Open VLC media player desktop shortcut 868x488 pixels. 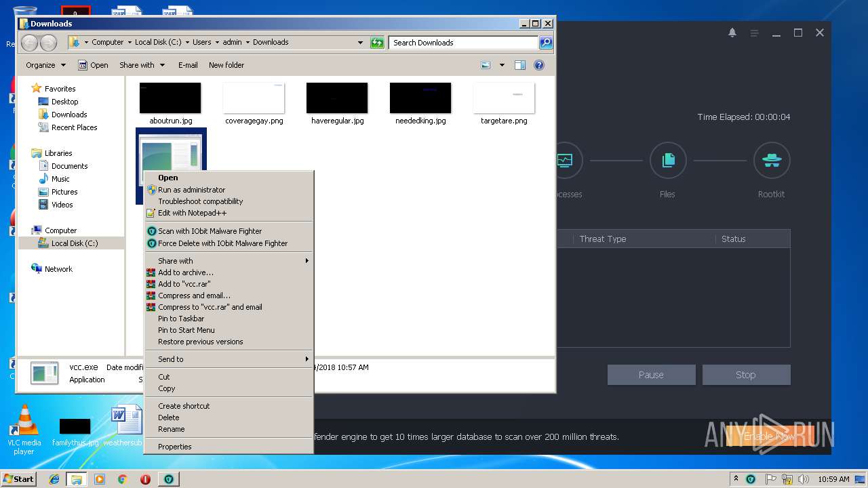point(24,430)
